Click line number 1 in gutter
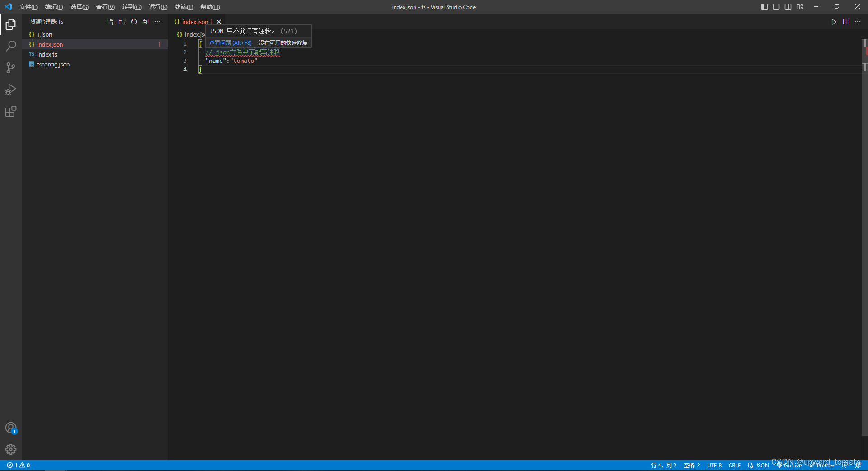Screen dimensions: 868x471 coord(185,44)
